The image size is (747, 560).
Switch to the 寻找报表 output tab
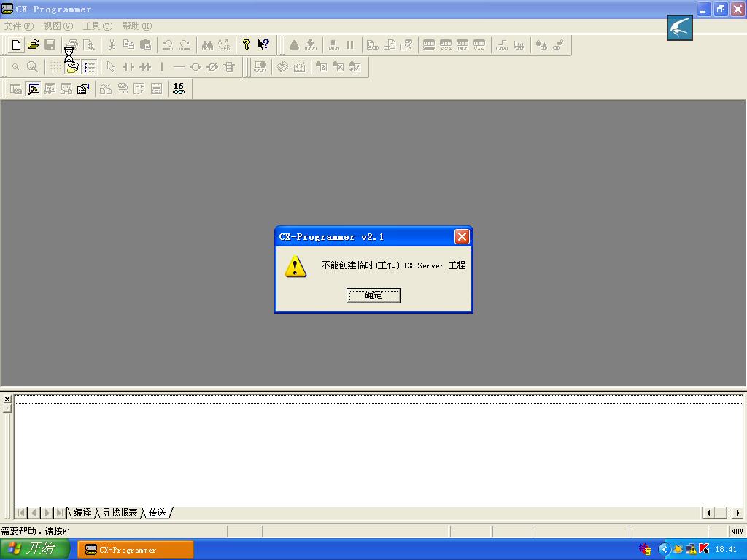(x=120, y=513)
